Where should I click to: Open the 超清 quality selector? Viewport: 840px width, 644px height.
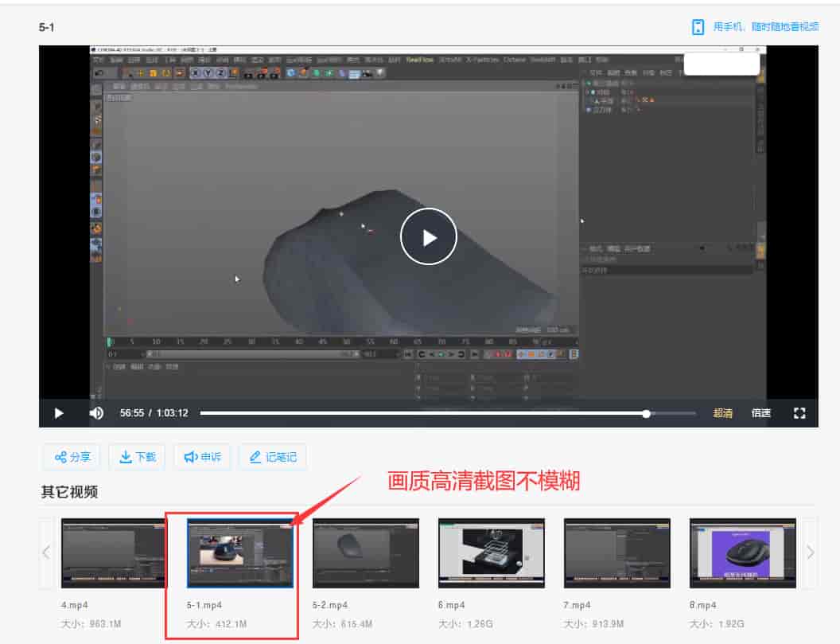pos(722,413)
